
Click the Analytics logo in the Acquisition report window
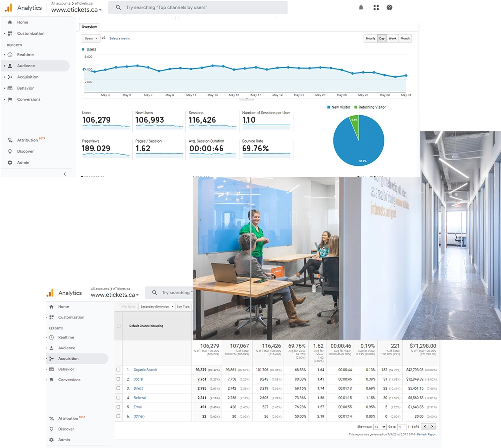point(50,293)
